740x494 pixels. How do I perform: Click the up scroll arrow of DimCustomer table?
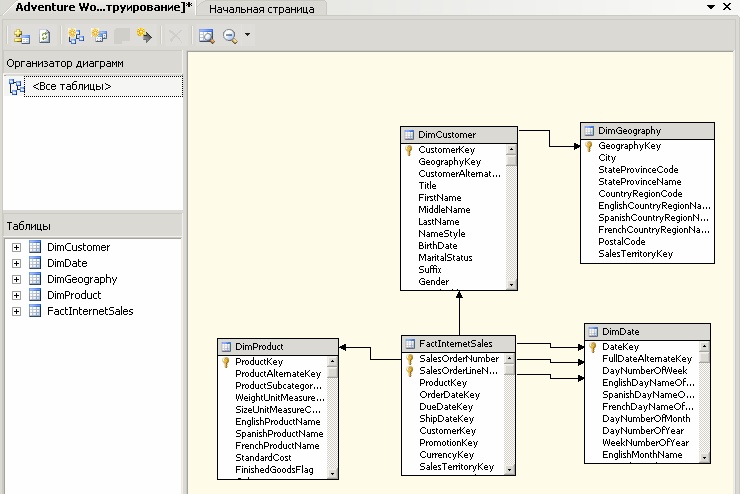(x=511, y=149)
